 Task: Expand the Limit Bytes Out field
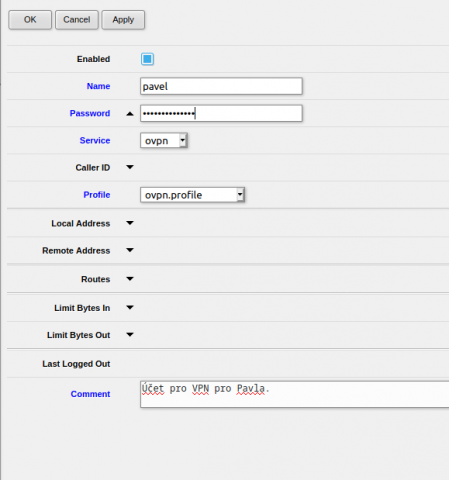[130, 335]
